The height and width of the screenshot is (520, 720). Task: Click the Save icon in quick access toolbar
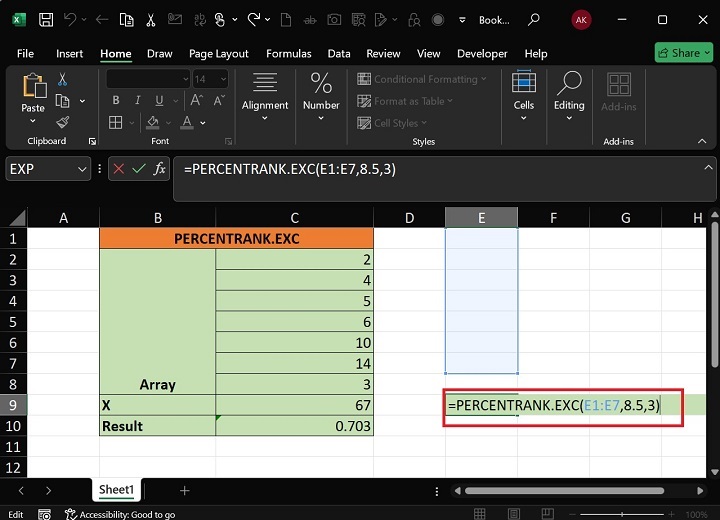(x=46, y=20)
